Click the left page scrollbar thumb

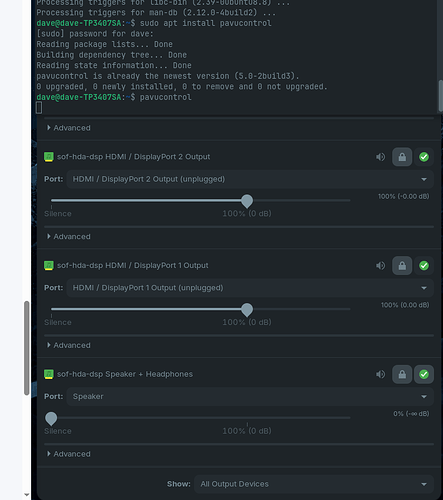pos(27,348)
